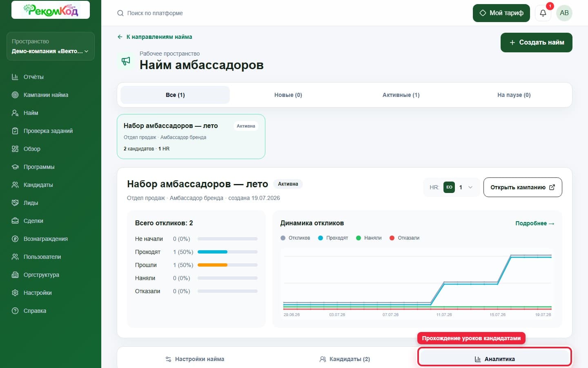Click the bar chart icon beside Аналитика
Screen dimensions: 588x368
click(478, 359)
